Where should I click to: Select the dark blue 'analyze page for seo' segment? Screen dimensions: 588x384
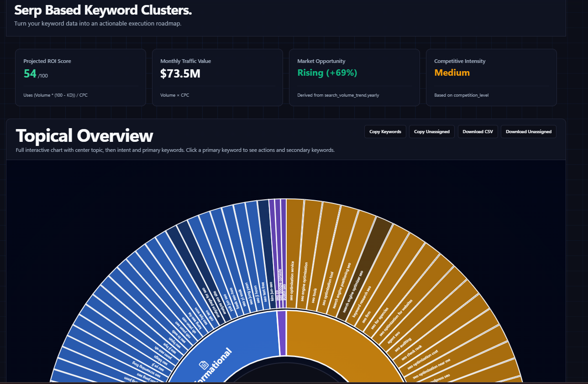tap(198, 276)
